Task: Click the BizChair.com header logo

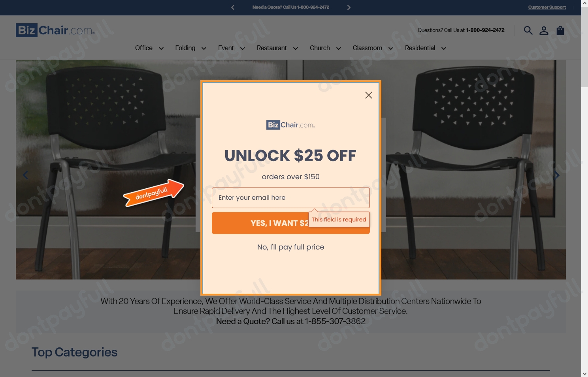Action: pos(55,30)
